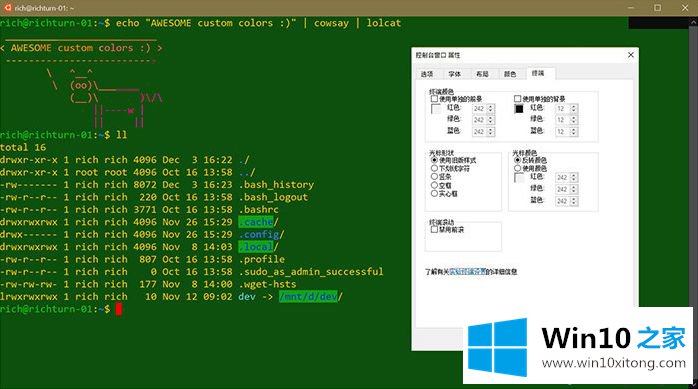
Task: Click the cursor color preview swatch
Action: tap(519, 178)
